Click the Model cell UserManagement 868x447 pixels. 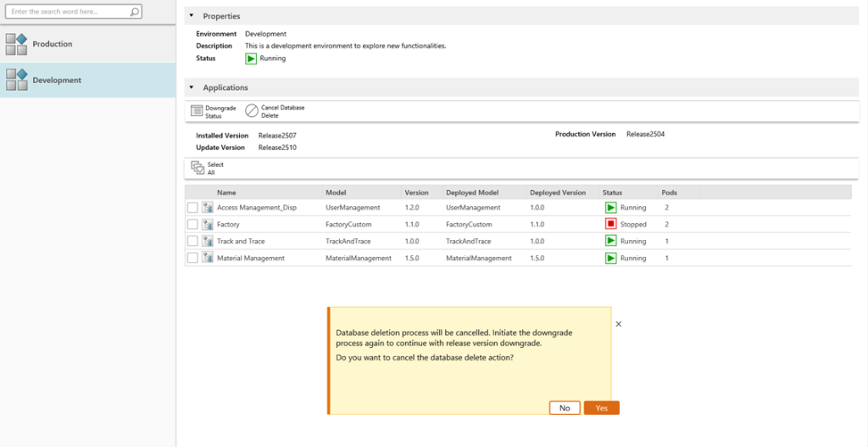(x=353, y=208)
